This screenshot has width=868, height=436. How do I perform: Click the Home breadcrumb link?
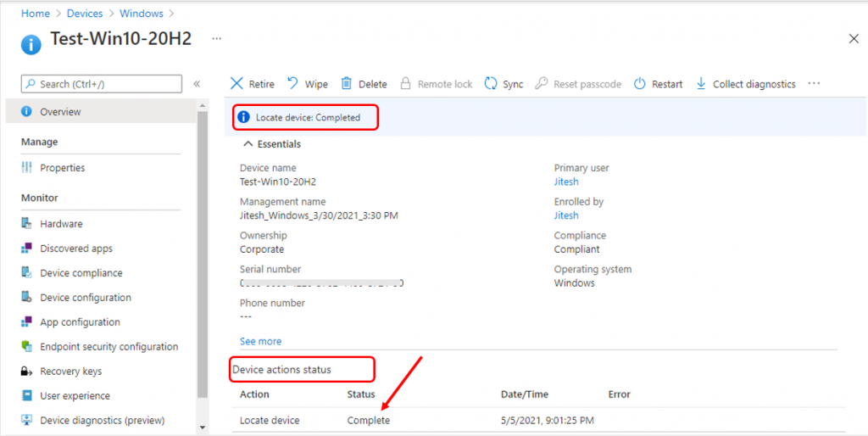pyautogui.click(x=36, y=13)
